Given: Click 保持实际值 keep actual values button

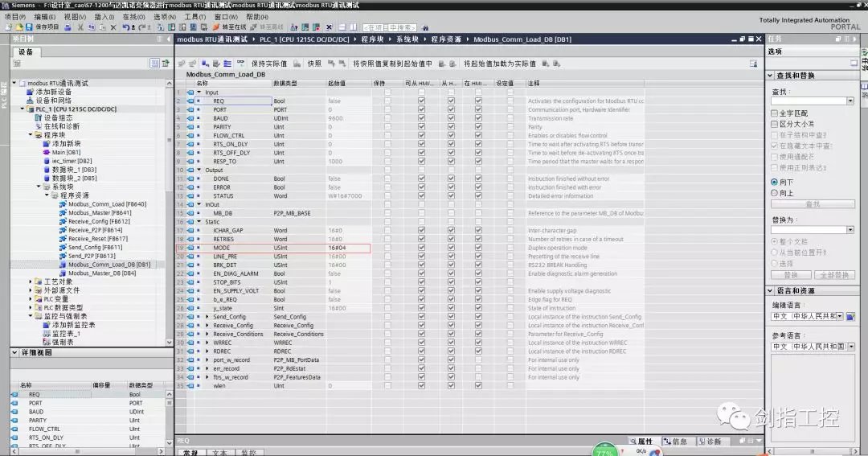Looking at the screenshot, I should [268, 64].
